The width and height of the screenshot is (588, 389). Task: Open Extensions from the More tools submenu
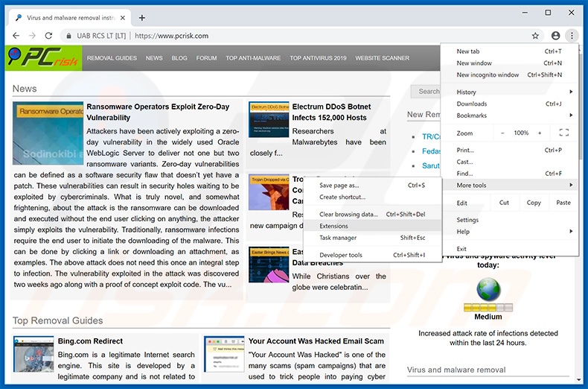point(372,226)
